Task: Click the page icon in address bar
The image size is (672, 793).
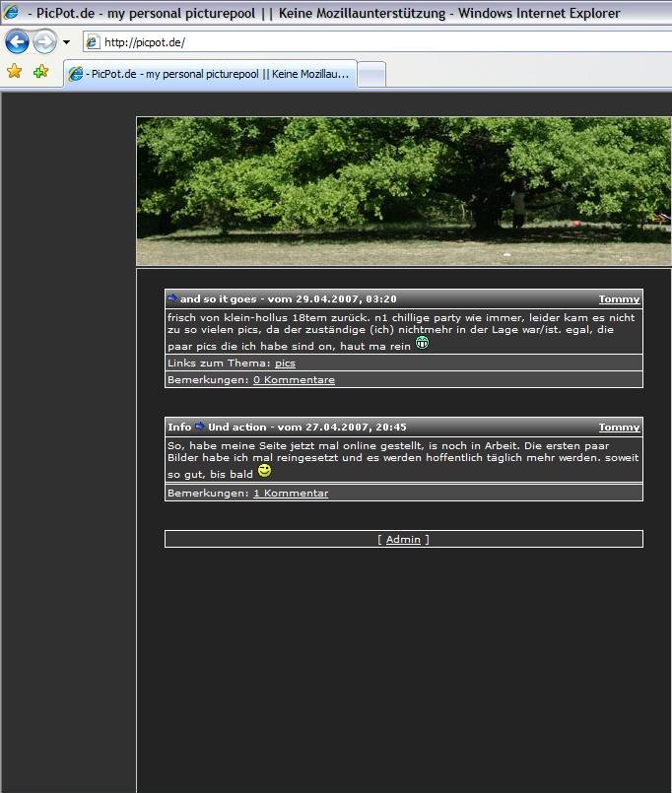Action: tap(93, 42)
